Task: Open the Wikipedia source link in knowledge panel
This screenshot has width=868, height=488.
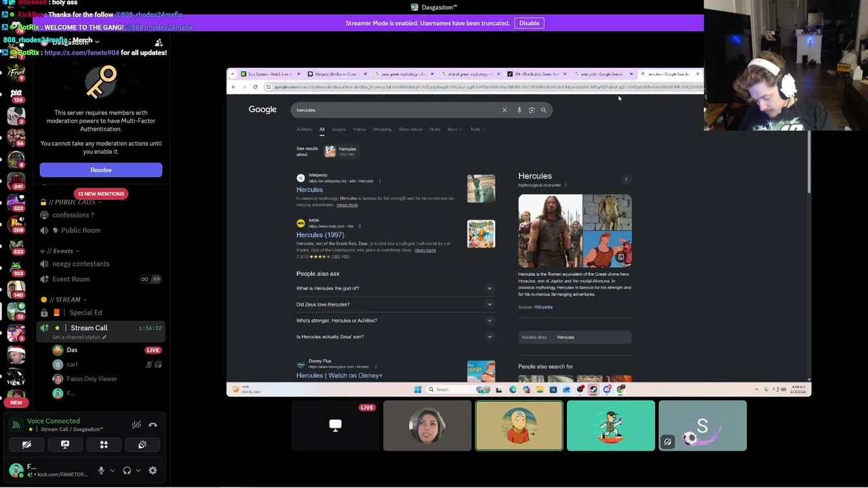Action: coord(543,307)
